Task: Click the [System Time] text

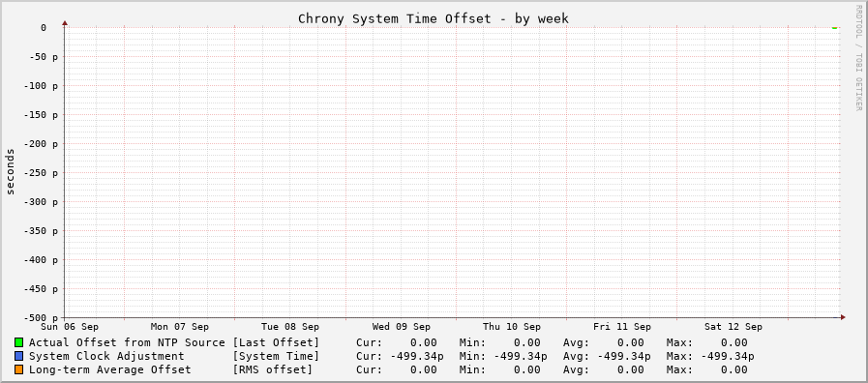Action: (x=276, y=356)
